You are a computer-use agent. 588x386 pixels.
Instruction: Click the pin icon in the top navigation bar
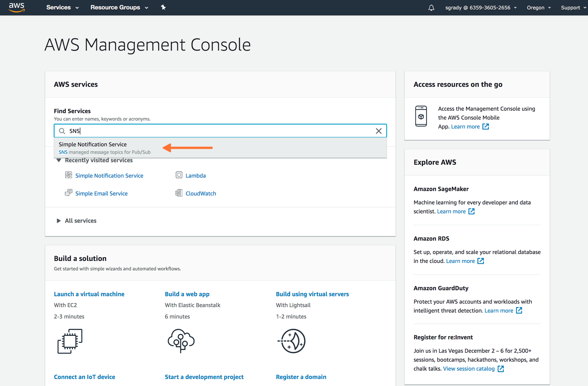pyautogui.click(x=163, y=7)
